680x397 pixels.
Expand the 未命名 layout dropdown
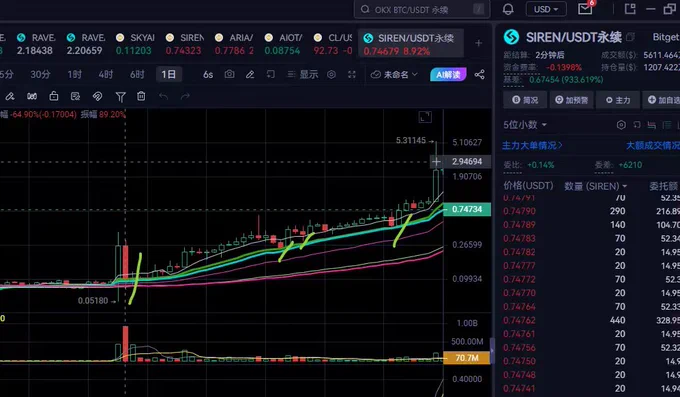(x=394, y=75)
